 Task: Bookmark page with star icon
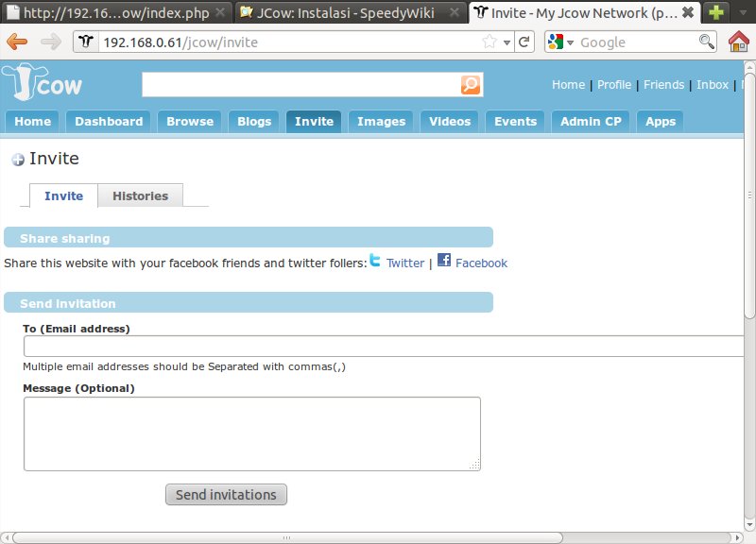pos(490,42)
